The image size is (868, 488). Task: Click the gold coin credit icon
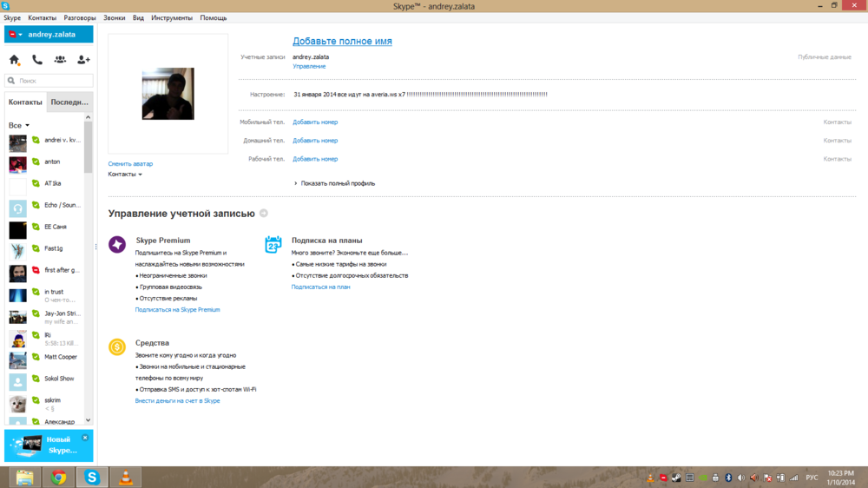point(117,347)
